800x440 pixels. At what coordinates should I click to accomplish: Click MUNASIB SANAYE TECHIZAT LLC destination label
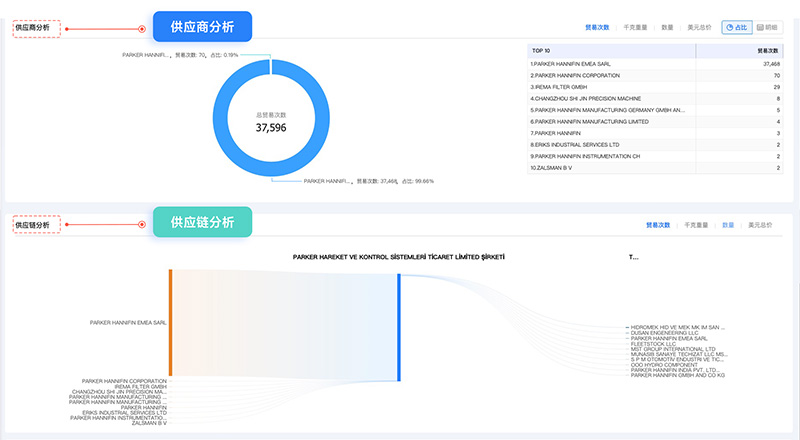click(x=679, y=354)
